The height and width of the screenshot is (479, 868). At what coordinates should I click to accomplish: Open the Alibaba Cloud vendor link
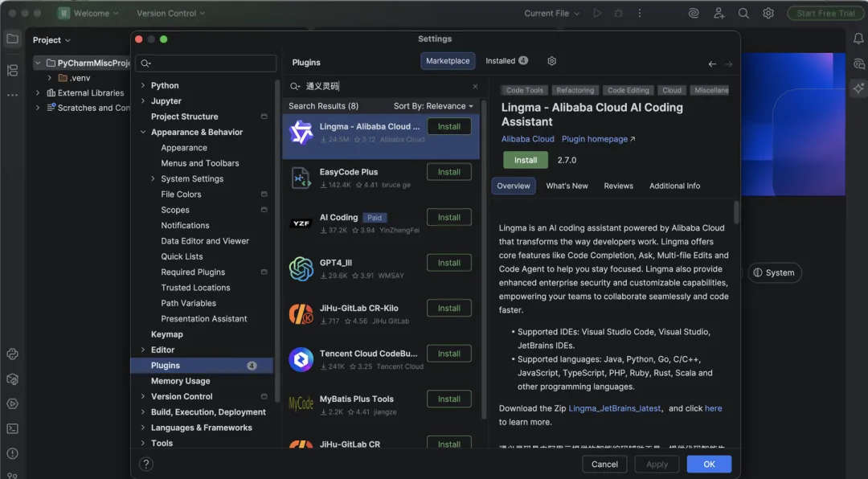point(527,139)
